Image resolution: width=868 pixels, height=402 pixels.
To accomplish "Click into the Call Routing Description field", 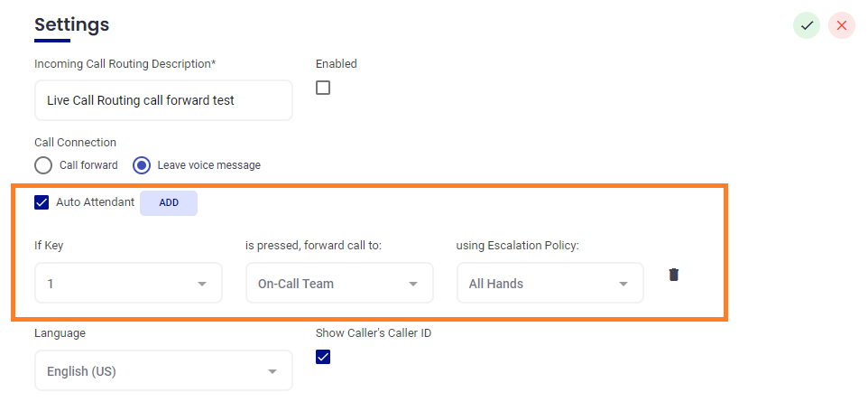I will (x=162, y=100).
